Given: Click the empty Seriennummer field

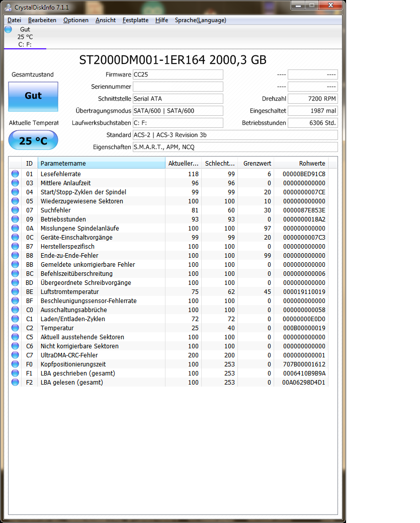Looking at the screenshot, I should [x=178, y=87].
